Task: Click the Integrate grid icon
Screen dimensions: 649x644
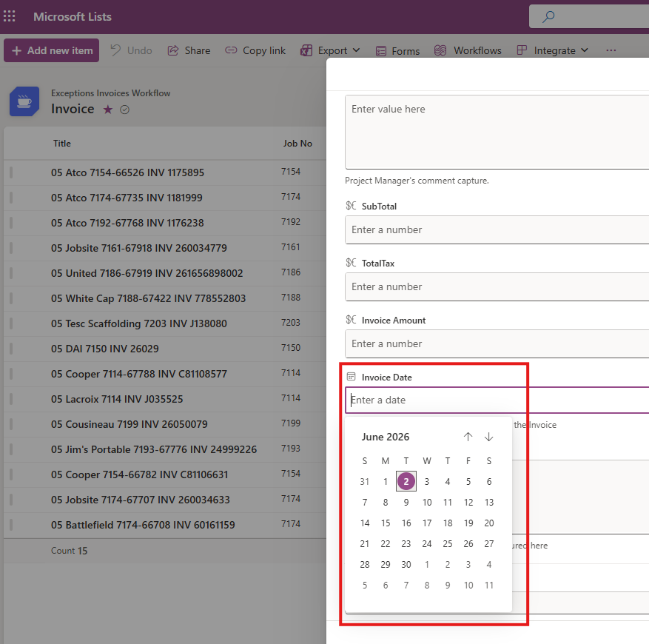Action: (x=522, y=50)
